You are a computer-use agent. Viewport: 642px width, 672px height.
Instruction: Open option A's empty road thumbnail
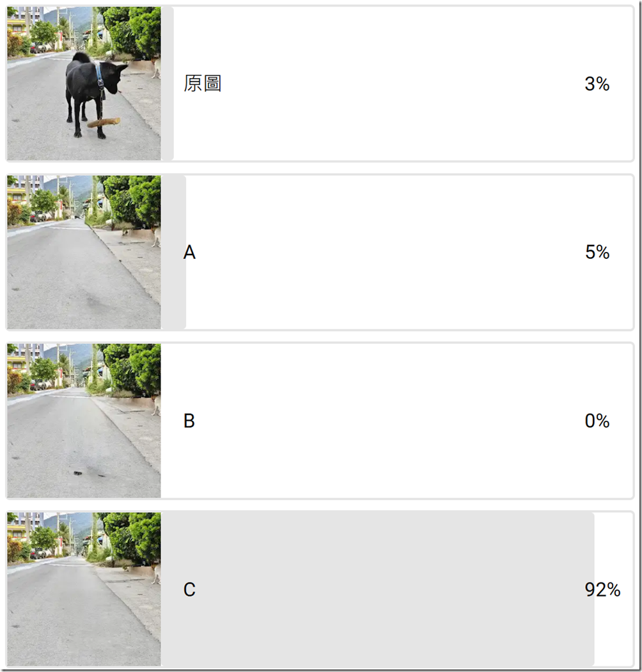pyautogui.click(x=84, y=252)
